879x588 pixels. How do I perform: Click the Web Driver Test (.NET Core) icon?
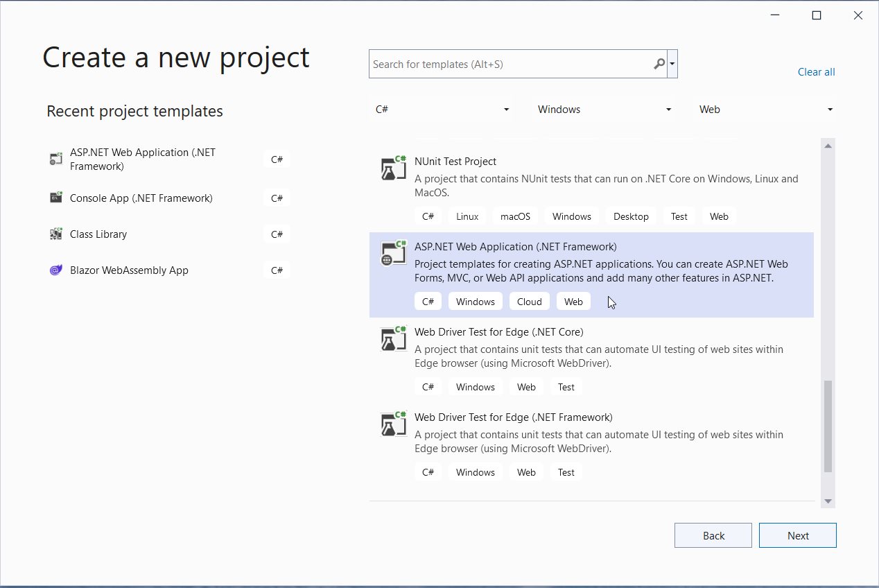(x=393, y=338)
